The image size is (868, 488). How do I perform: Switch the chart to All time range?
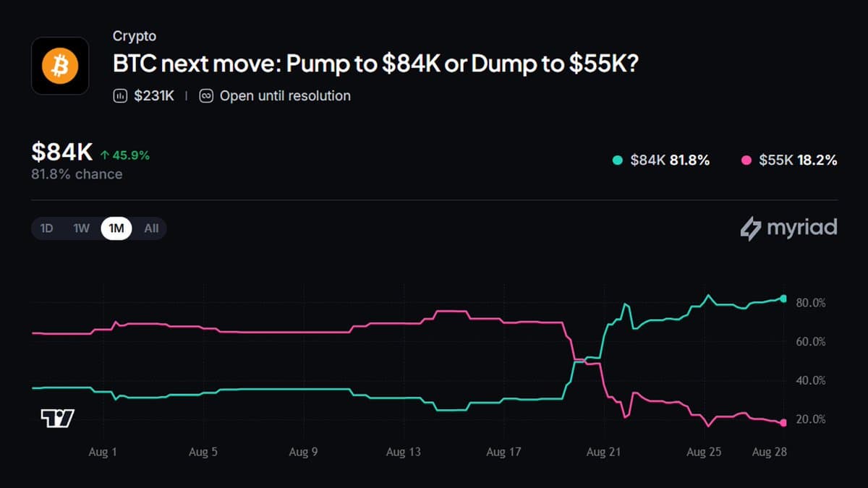150,228
